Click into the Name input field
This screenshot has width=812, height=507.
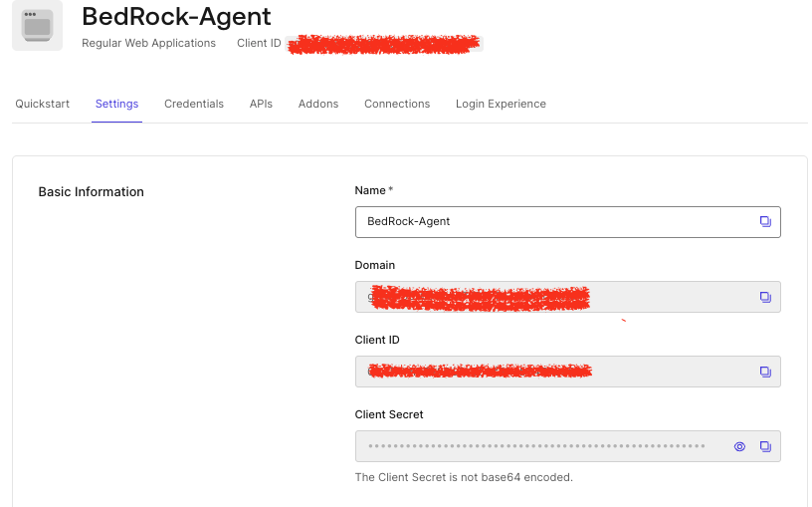pos(568,222)
